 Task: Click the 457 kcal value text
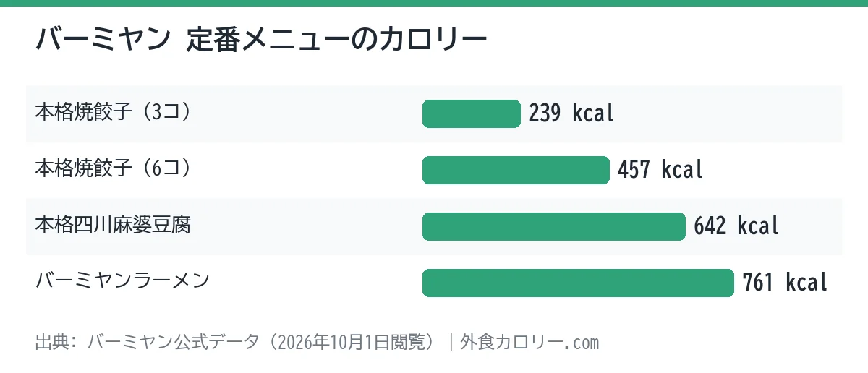660,170
